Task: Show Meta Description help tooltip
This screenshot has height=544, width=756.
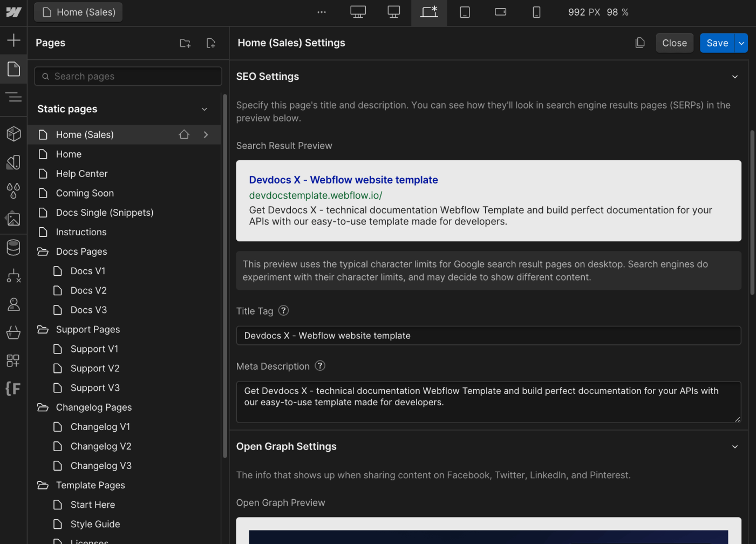Action: 320,365
